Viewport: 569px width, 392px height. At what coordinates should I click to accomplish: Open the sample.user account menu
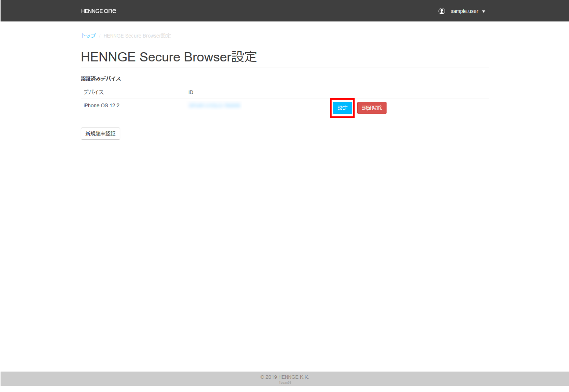pyautogui.click(x=464, y=11)
